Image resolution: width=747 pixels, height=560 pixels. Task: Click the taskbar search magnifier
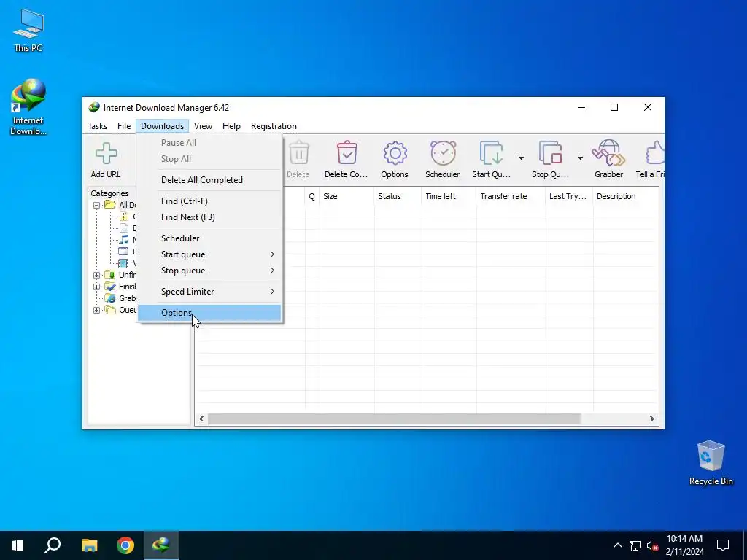[53, 545]
